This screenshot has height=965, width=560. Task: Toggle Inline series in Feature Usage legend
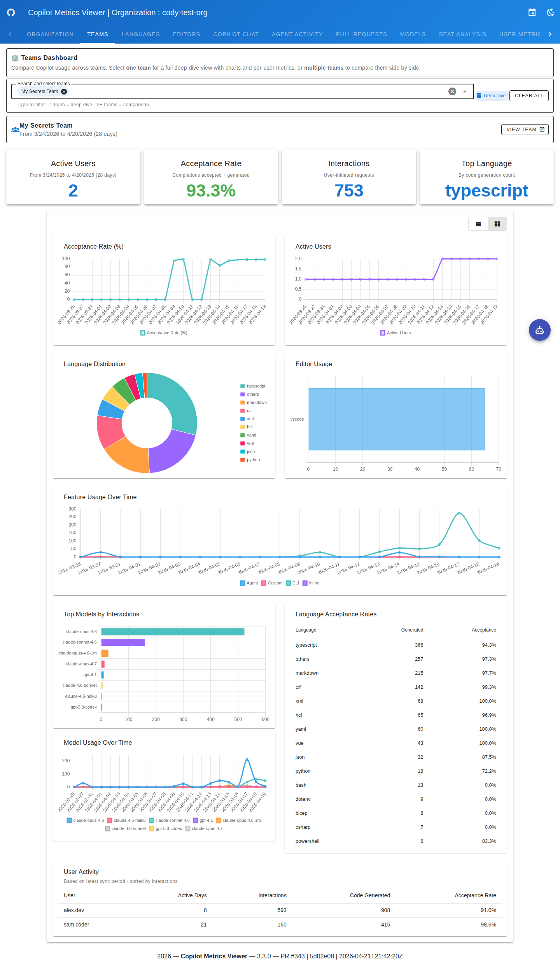311,583
